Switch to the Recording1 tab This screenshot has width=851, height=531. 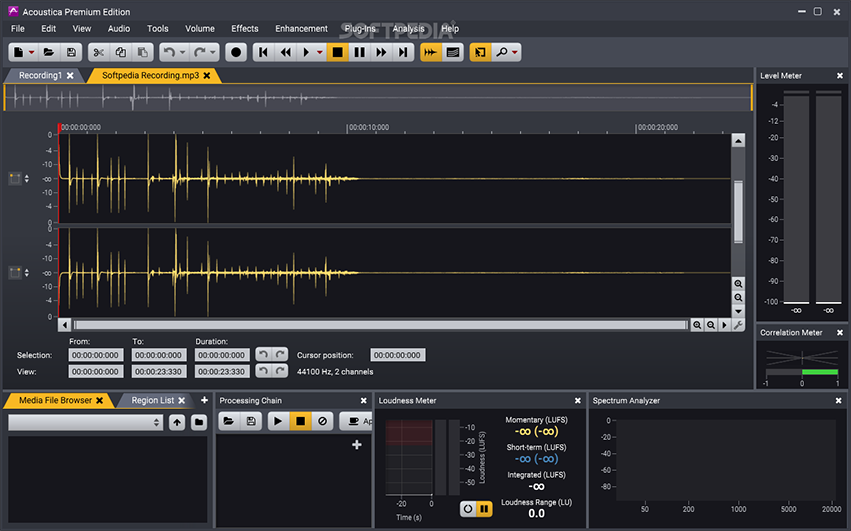[x=40, y=75]
